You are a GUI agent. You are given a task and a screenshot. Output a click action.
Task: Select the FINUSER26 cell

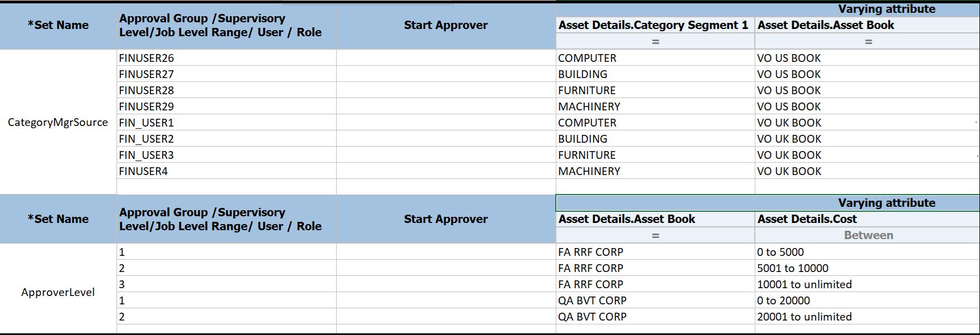(x=226, y=58)
